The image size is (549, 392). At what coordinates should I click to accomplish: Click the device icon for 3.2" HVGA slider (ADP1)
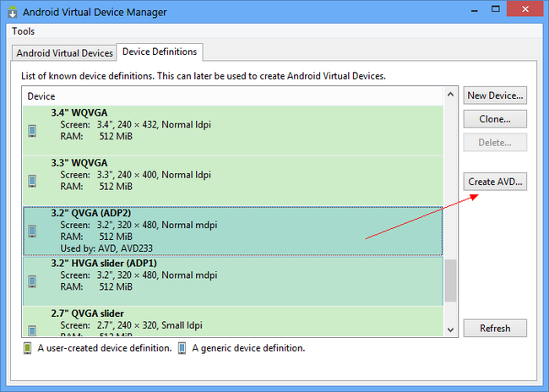click(x=32, y=281)
